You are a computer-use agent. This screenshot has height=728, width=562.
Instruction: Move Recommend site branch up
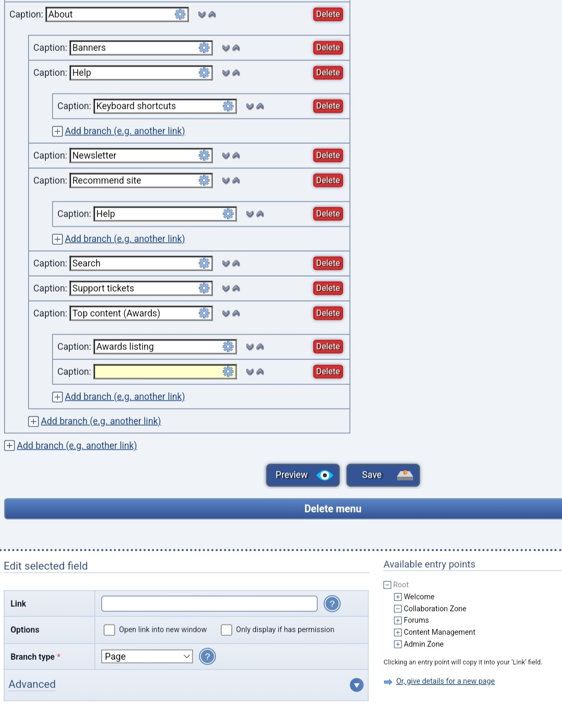click(236, 181)
